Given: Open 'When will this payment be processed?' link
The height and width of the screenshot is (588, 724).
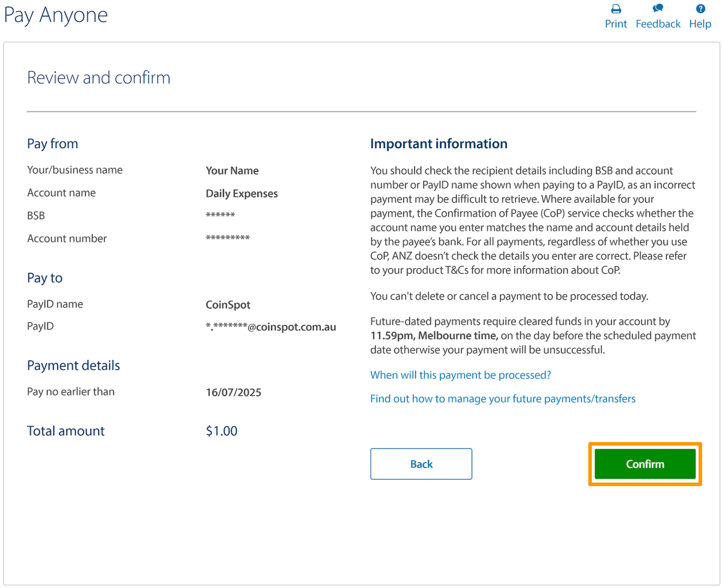Looking at the screenshot, I should click(461, 375).
